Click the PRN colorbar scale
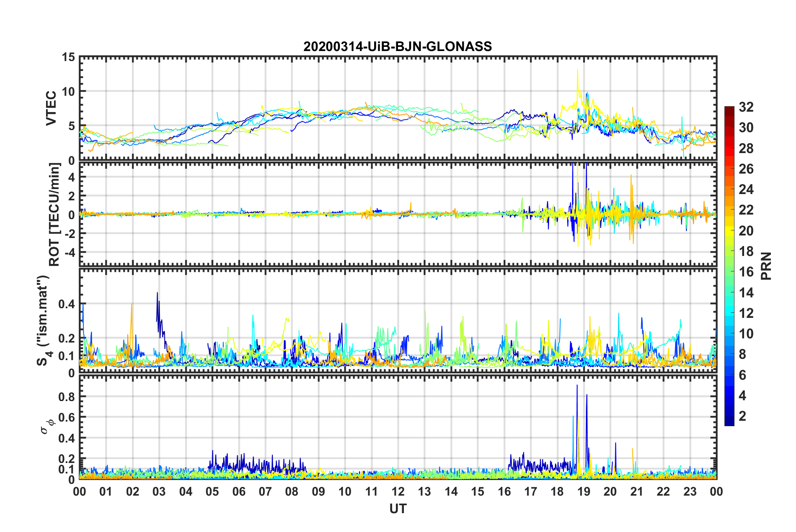Image resolution: width=796 pixels, height=532 pixels. [x=729, y=266]
